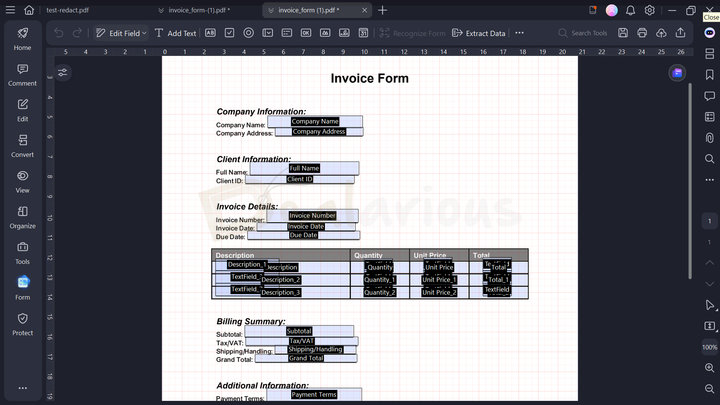Select the Company Name form field
Screen dimensions: 720x405
pos(315,122)
